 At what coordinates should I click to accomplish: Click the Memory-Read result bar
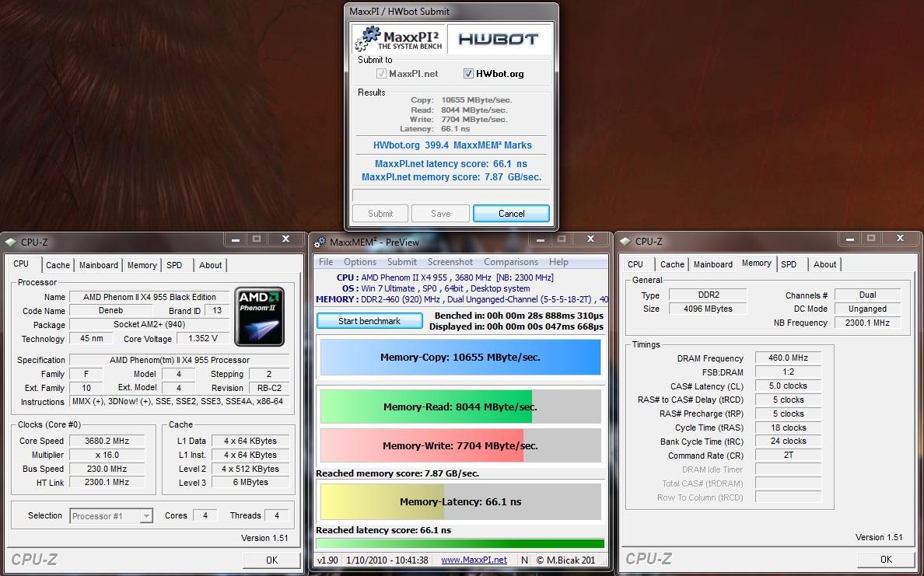[460, 407]
